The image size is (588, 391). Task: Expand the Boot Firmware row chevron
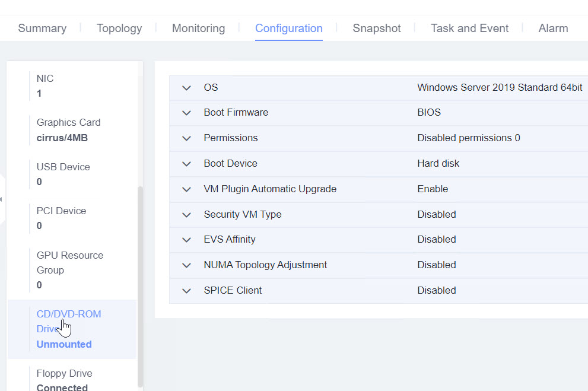pos(186,113)
